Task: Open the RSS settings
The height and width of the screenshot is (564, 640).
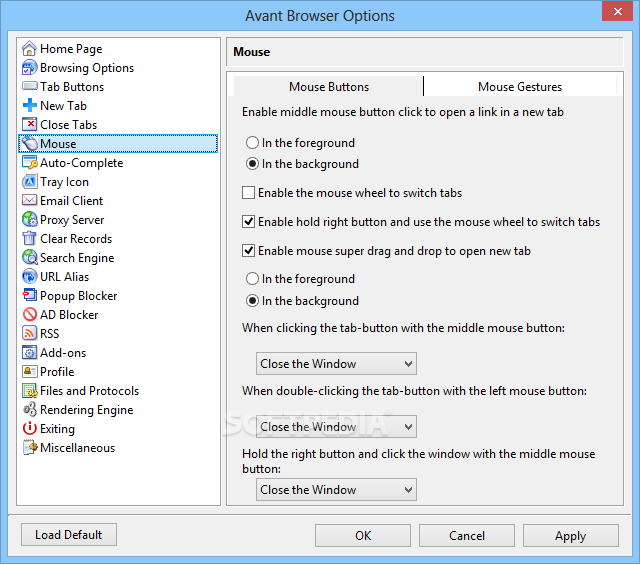Action: pos(49,333)
